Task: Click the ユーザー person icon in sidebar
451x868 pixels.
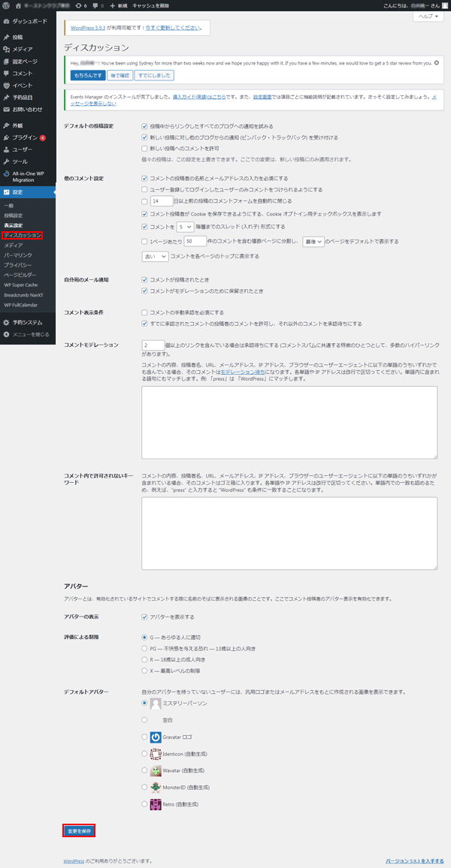Action: click(x=6, y=149)
